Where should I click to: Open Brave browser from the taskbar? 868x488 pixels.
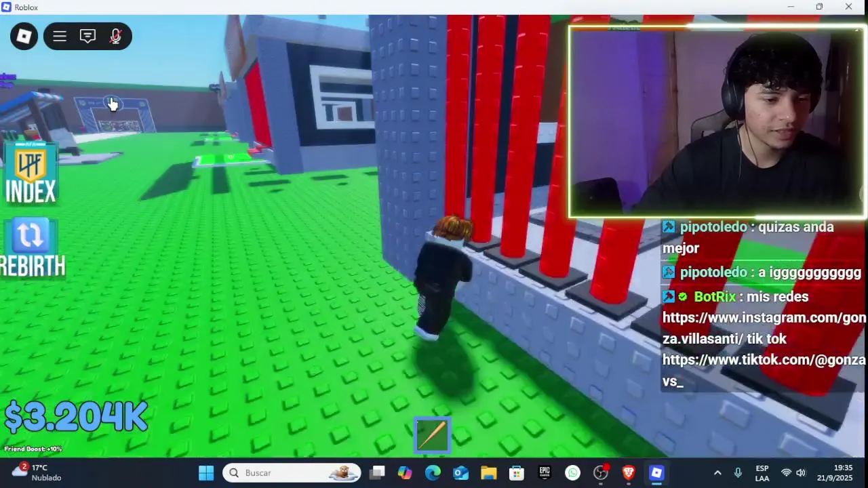coord(629,472)
